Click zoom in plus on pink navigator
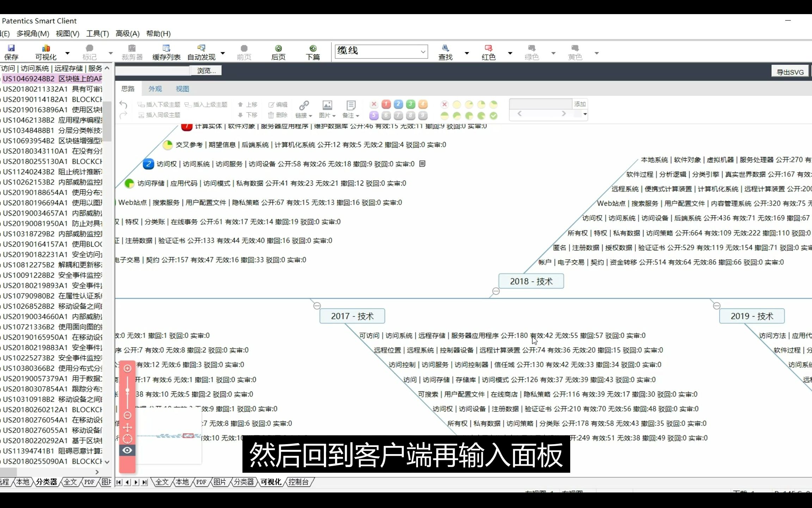Screen dimensions: 812x508 tap(128, 369)
